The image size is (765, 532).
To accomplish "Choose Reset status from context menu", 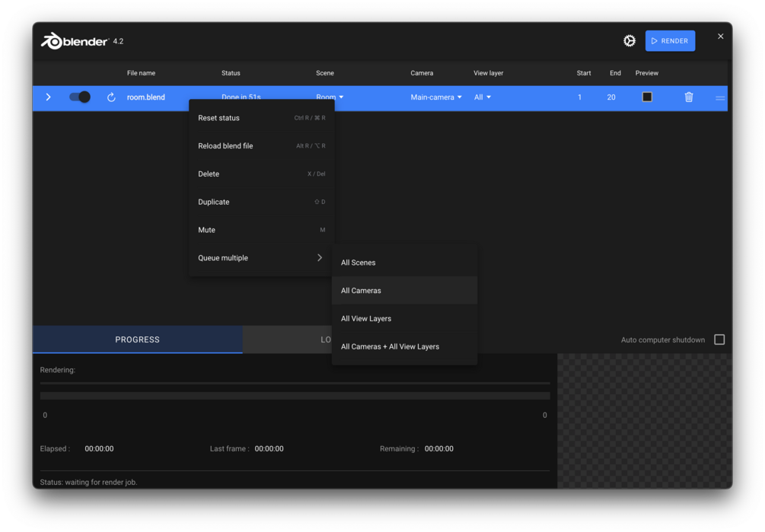I will (x=262, y=118).
